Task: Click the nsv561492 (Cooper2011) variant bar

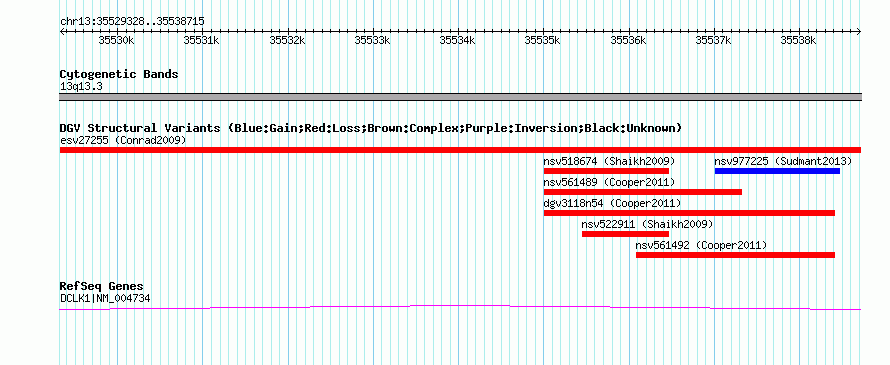Action: coord(736,255)
